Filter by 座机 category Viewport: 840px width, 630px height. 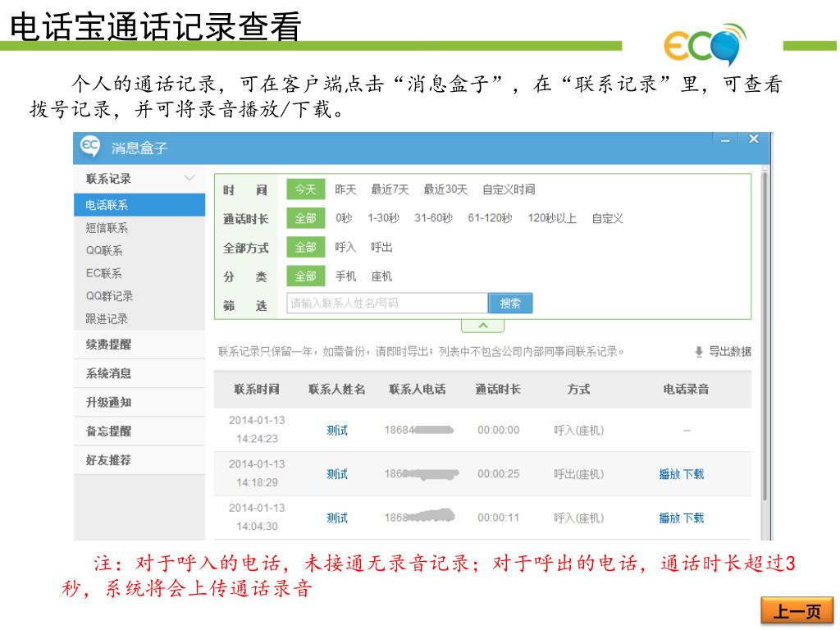pyautogui.click(x=382, y=276)
